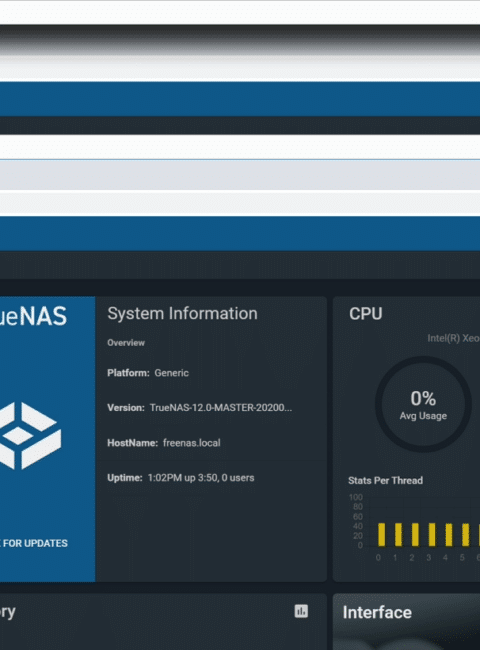Select uptime '1:02PM up 3:50, 0 users'

pyautogui.click(x=201, y=478)
